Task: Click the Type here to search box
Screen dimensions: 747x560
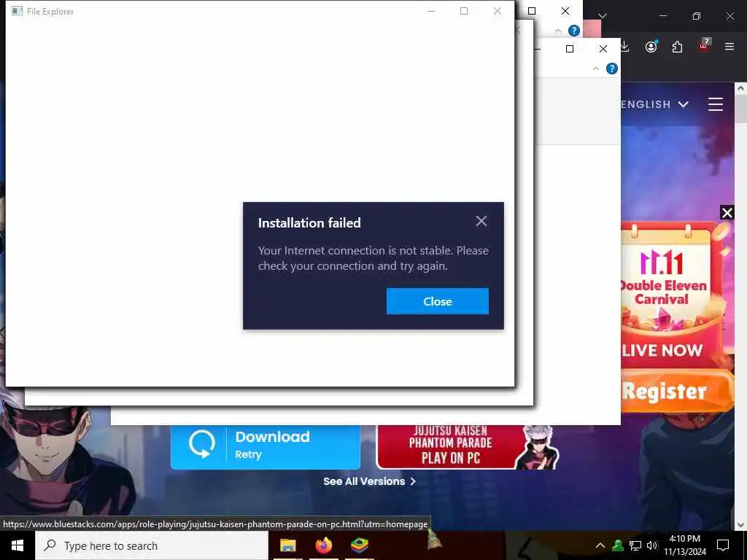Action: 152,545
